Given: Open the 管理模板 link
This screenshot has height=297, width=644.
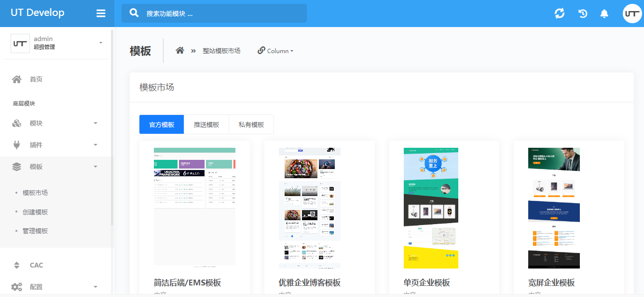Looking at the screenshot, I should [35, 231].
